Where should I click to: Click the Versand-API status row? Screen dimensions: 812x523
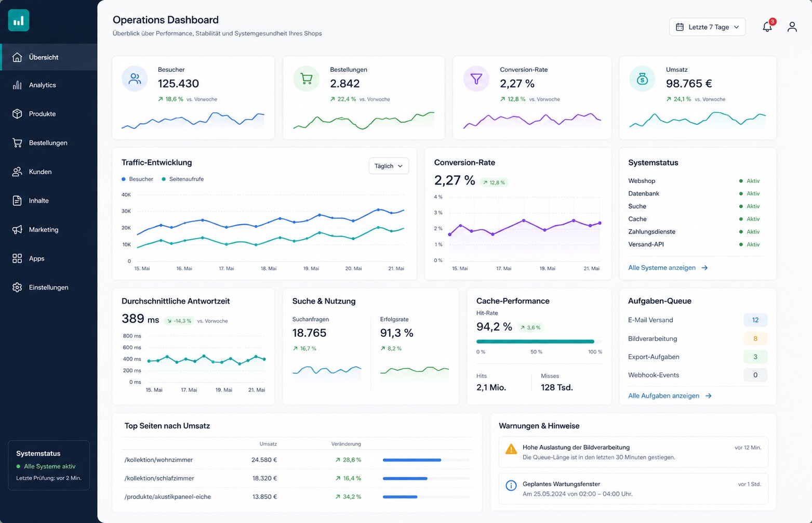tap(694, 244)
